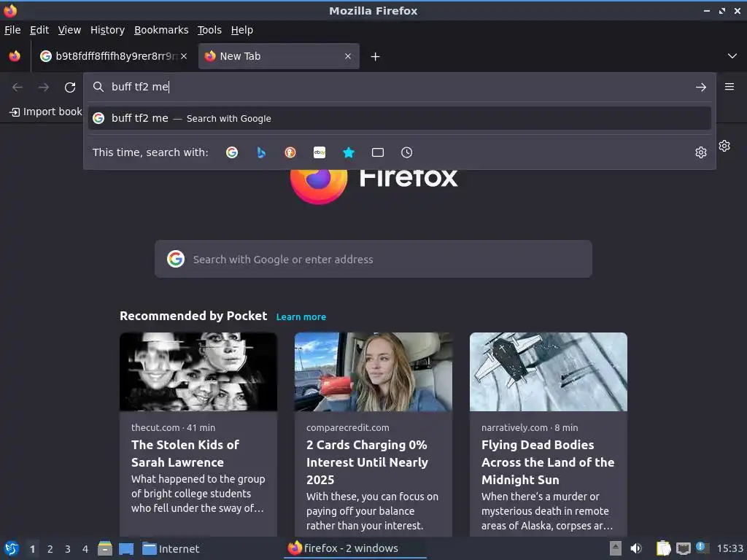Image resolution: width=747 pixels, height=560 pixels.
Task: Search this time with eBay icon
Action: 320,152
